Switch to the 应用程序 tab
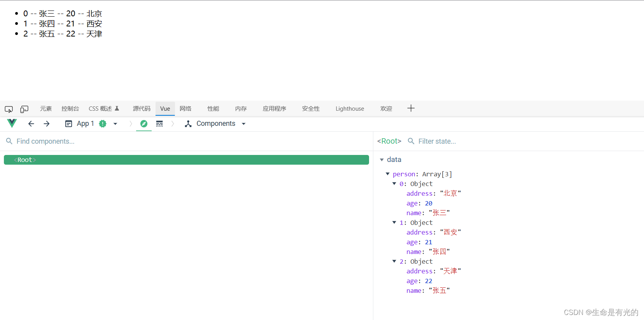The image size is (644, 320). 275,109
